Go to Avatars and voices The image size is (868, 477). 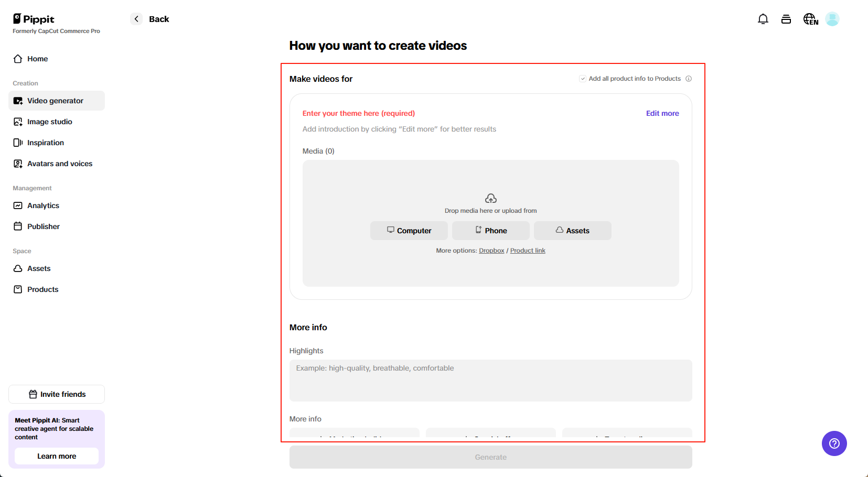(59, 164)
